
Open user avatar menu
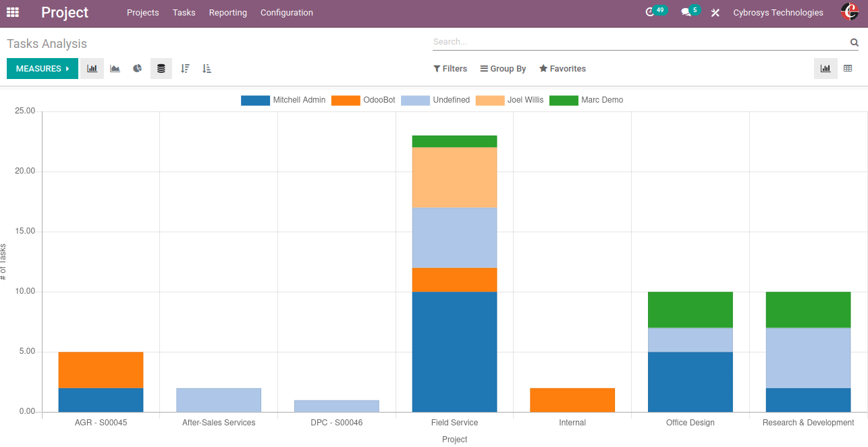[x=850, y=12]
